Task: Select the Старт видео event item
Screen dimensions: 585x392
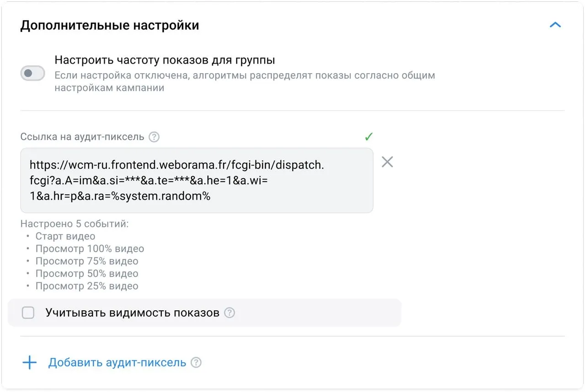Action: 65,236
